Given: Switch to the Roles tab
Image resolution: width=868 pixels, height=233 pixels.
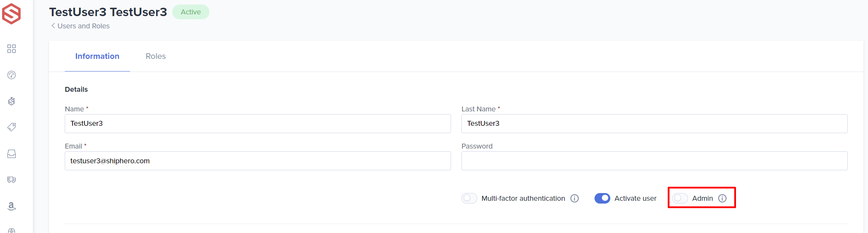Looking at the screenshot, I should tap(155, 56).
